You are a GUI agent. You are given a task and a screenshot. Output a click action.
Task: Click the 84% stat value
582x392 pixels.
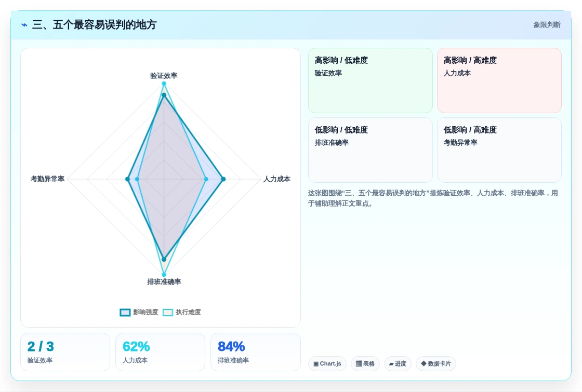(x=231, y=346)
